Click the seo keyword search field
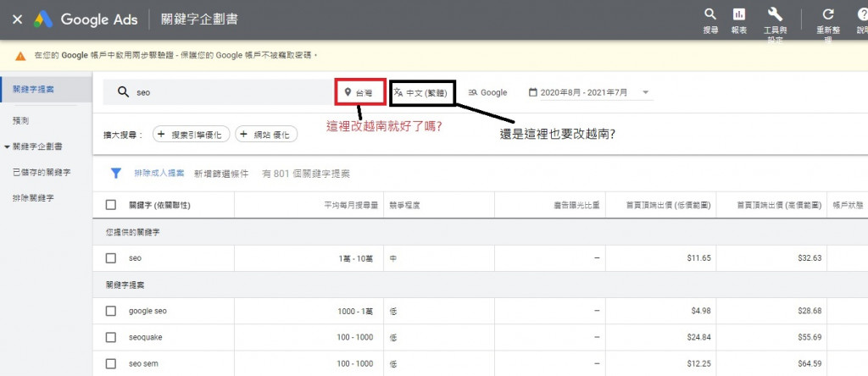 click(218, 92)
